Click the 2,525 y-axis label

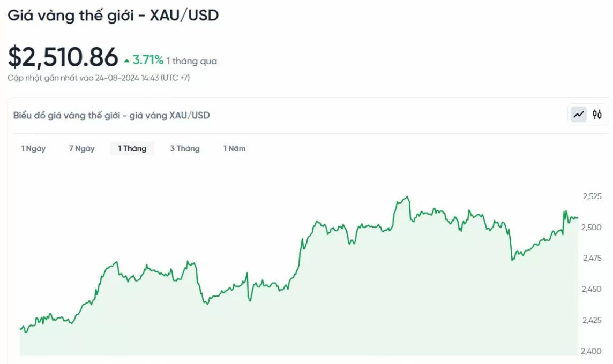pyautogui.click(x=592, y=196)
